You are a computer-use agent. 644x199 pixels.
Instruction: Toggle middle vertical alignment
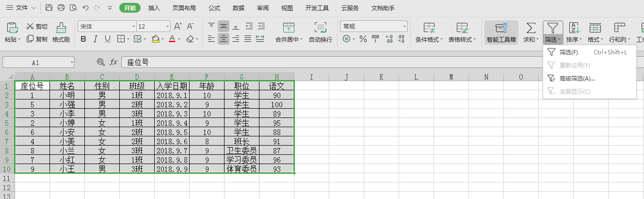(224, 26)
